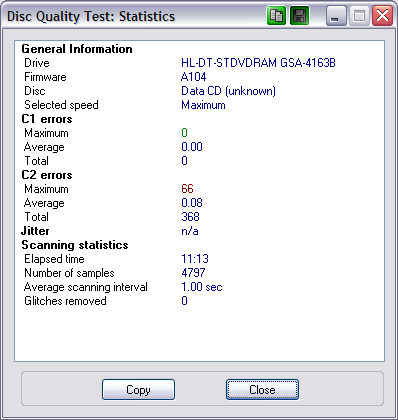Viewport: 398px width, 420px height.
Task: Click the green copy-to-clipboard icon in title bar
Action: click(276, 16)
